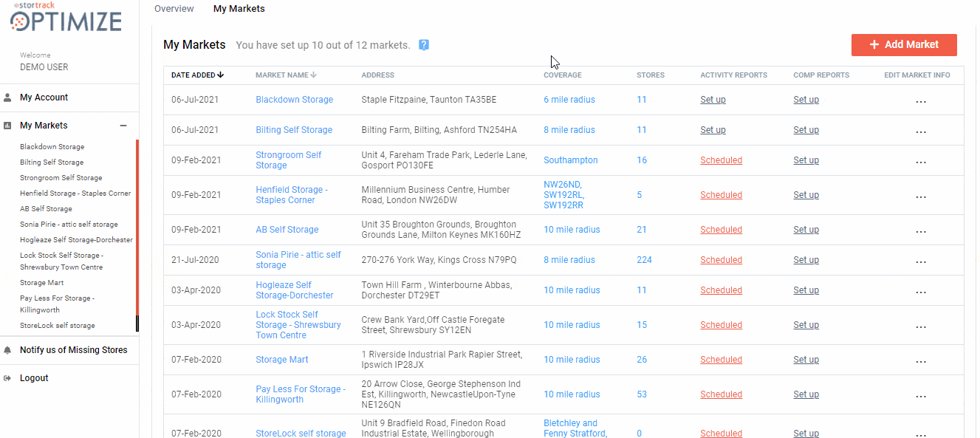
Task: Collapse the My Markets sidebar section
Action: [123, 126]
